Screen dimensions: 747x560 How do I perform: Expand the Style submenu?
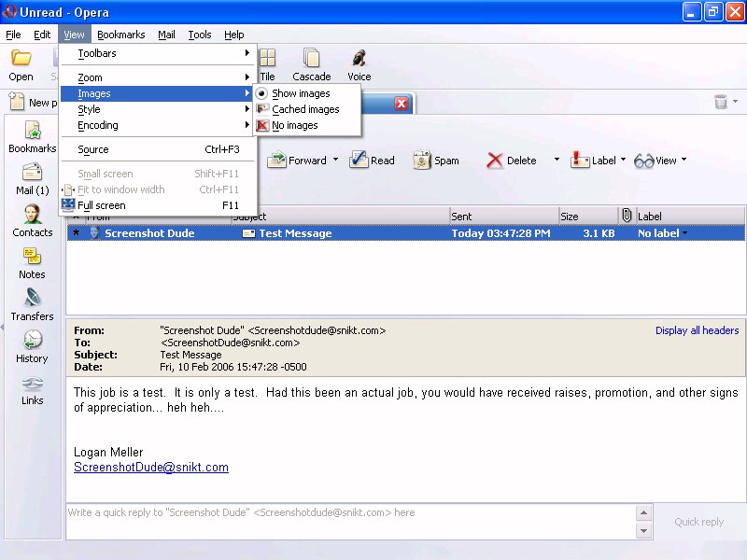[x=158, y=109]
